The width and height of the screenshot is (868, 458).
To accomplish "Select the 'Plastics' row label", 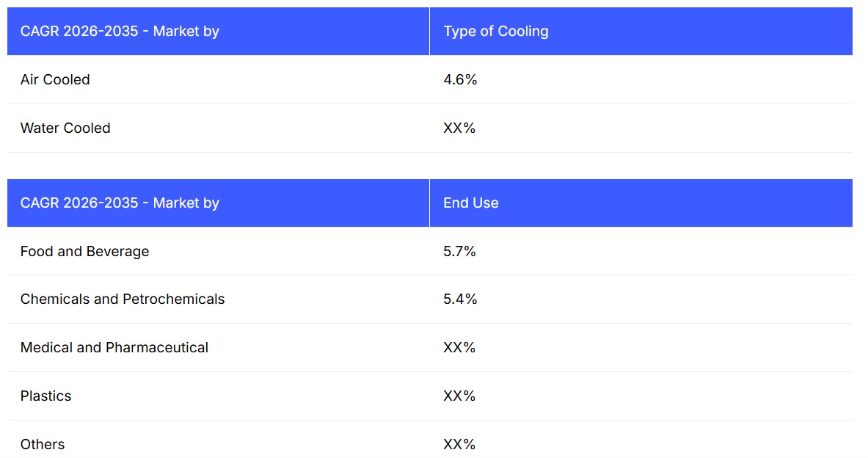I will pos(45,396).
